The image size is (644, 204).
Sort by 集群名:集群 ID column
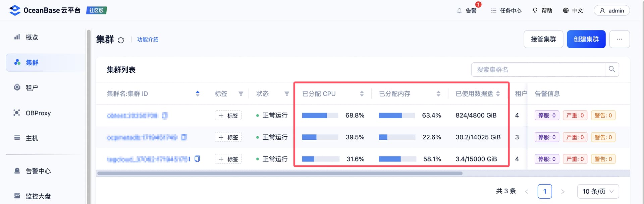pos(198,94)
